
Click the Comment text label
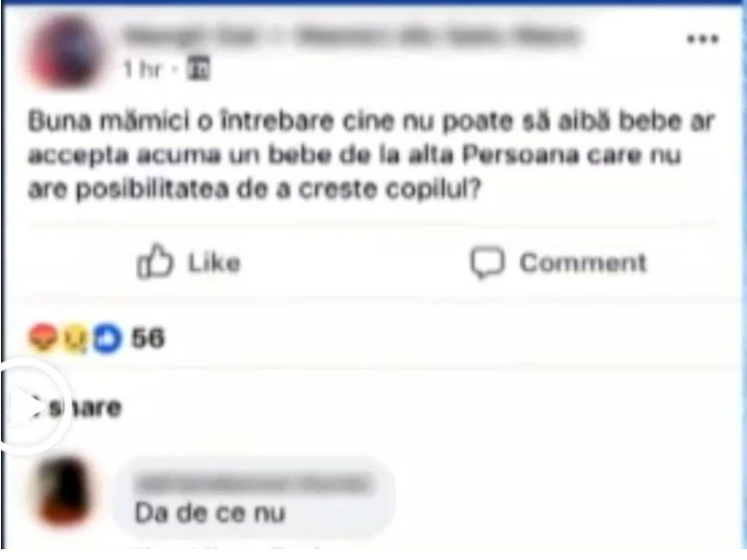(583, 263)
